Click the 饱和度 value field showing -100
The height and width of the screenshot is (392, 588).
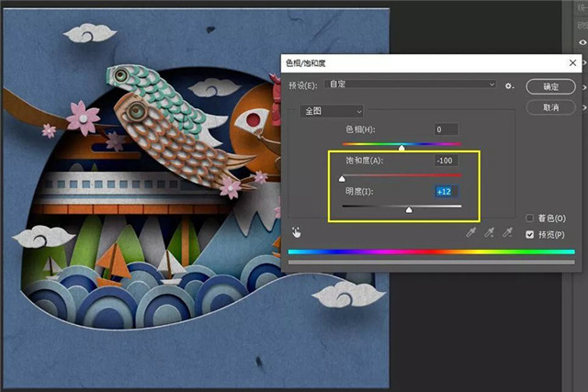click(447, 161)
